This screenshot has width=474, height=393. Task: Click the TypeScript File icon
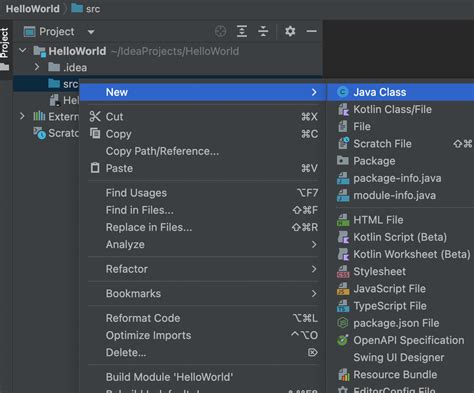point(343,306)
